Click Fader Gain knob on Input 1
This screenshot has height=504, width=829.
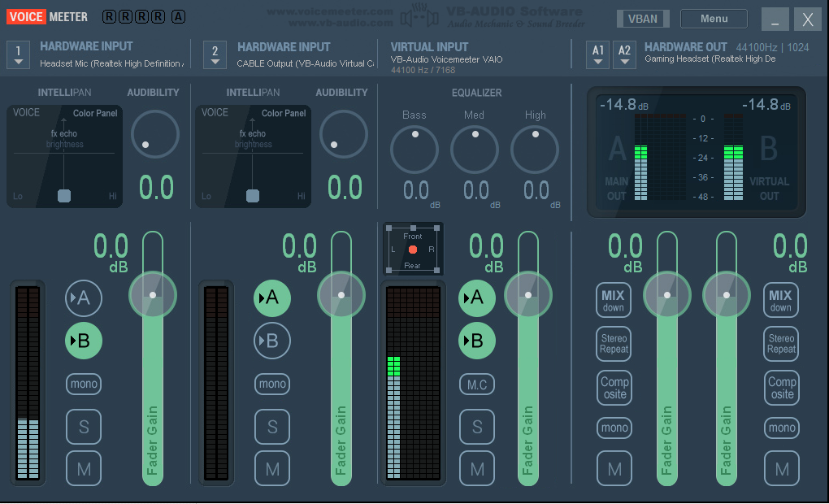coord(153,295)
